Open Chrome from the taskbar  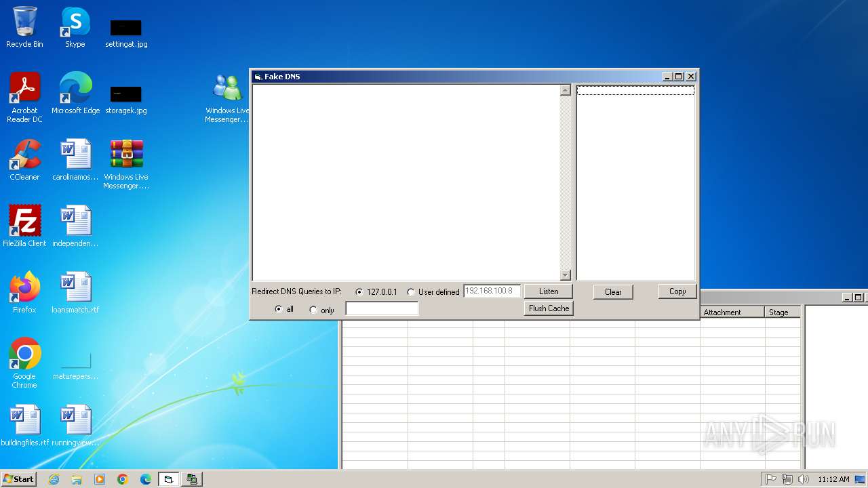pos(123,479)
